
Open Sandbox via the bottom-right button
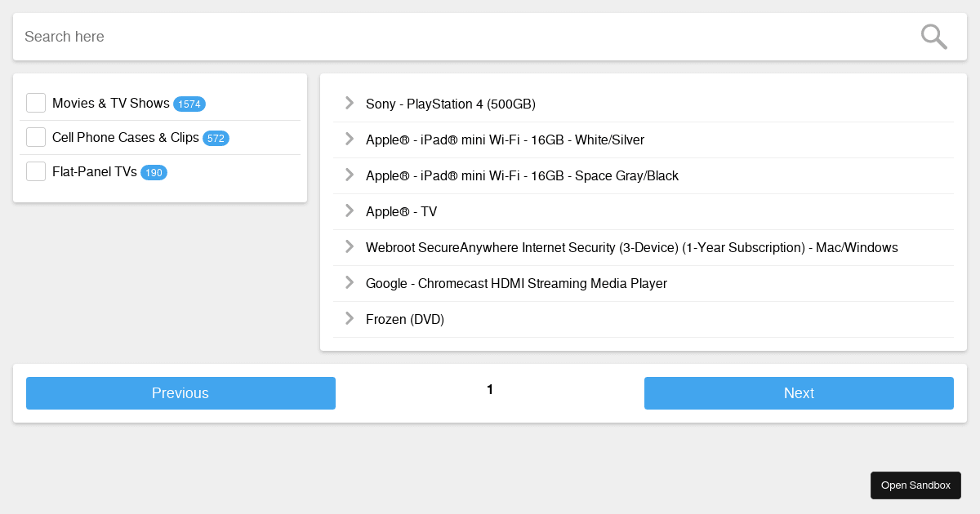(915, 485)
